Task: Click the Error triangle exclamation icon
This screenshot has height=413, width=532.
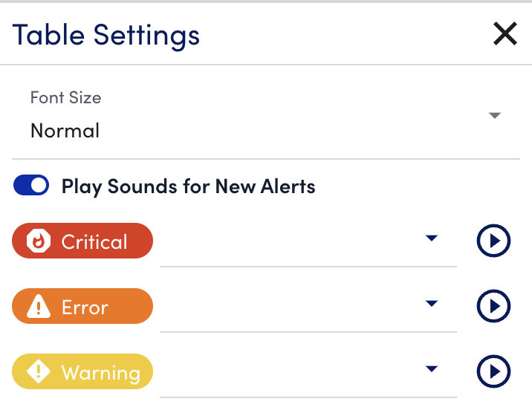Action: click(39, 306)
